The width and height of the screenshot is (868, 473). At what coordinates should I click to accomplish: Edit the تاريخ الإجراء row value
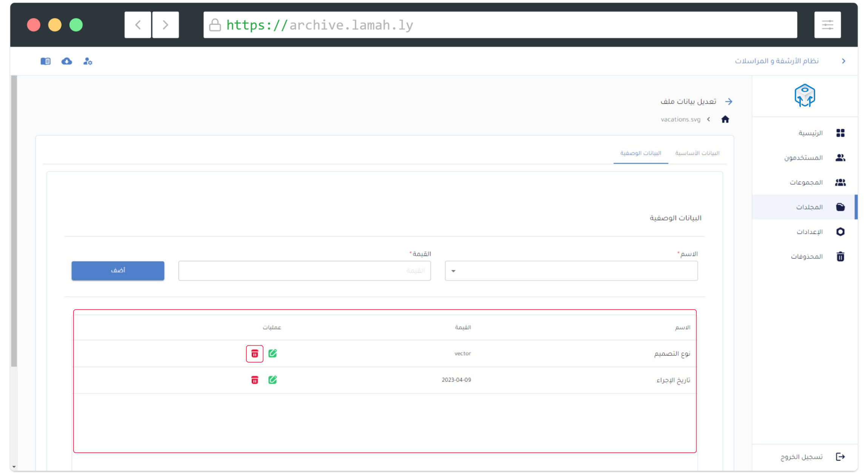[272, 380]
